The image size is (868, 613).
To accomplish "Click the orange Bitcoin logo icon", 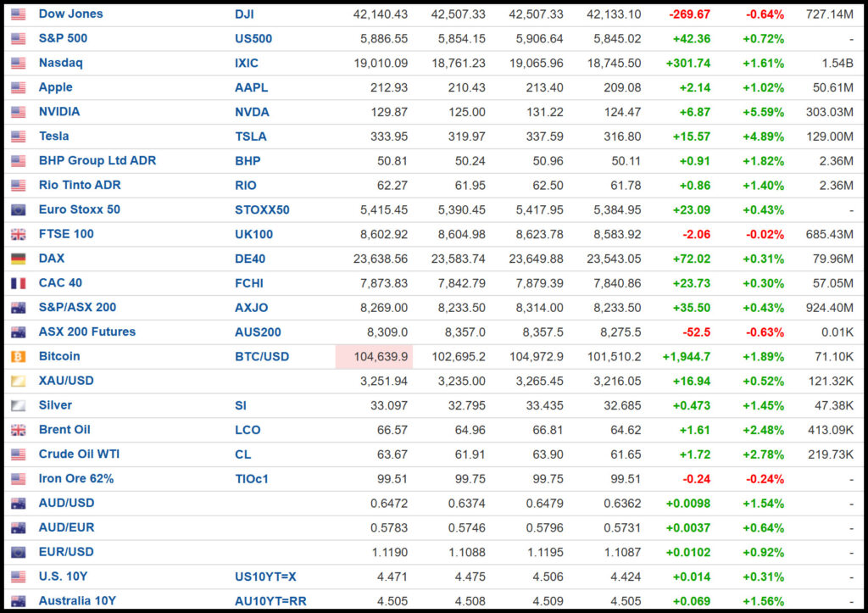I will tap(19, 357).
